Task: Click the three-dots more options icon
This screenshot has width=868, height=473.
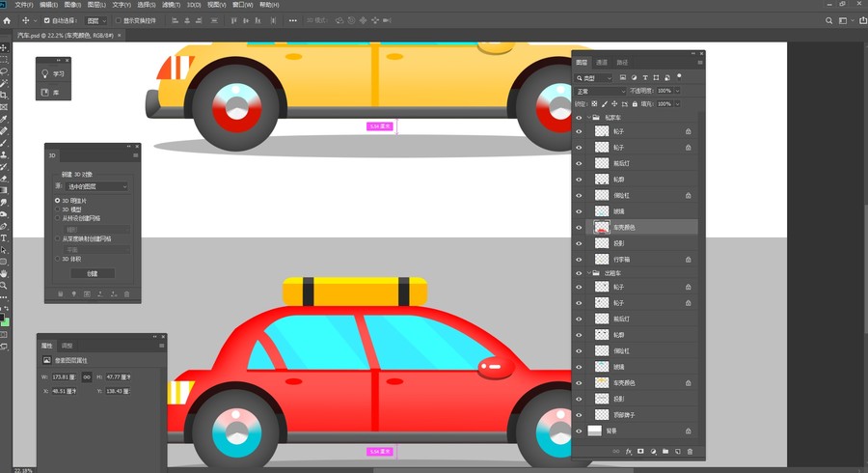Action: point(293,20)
